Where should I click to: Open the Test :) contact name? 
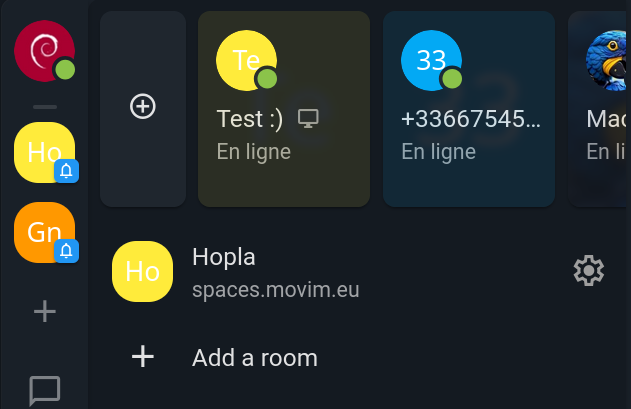(x=250, y=119)
